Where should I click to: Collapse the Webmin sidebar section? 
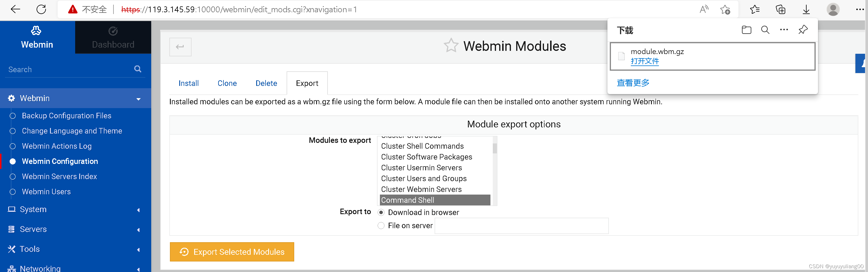(x=138, y=98)
